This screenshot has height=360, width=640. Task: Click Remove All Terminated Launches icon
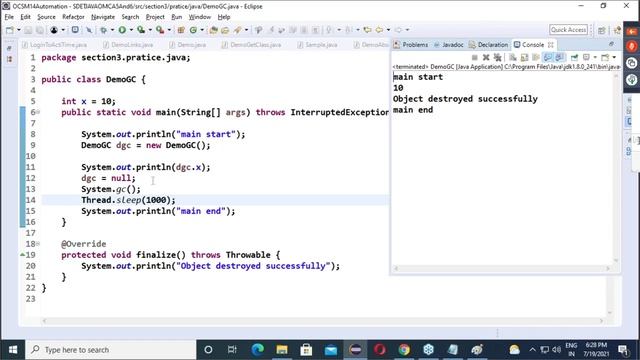[498, 58]
